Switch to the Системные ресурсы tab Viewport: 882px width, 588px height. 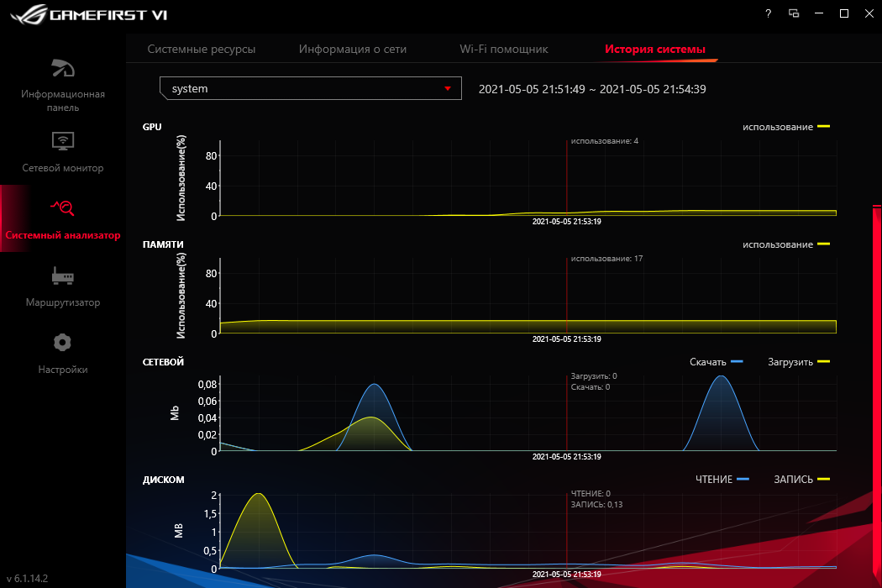[x=202, y=49]
